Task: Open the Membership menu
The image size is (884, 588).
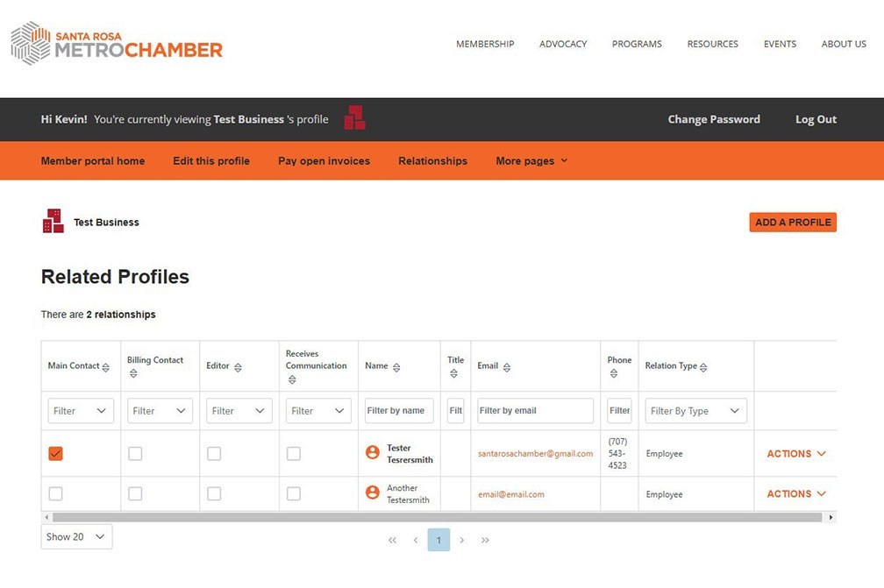Action: click(485, 44)
